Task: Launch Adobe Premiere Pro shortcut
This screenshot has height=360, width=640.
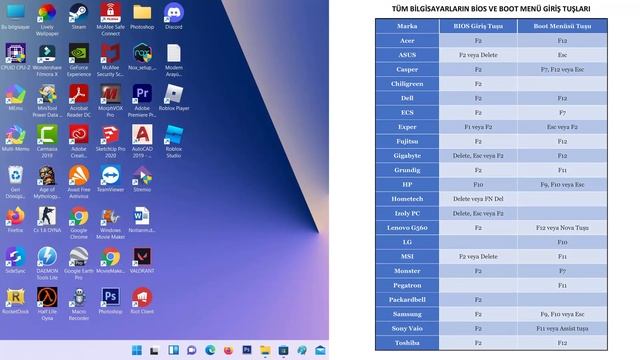Action: pyautogui.click(x=142, y=100)
